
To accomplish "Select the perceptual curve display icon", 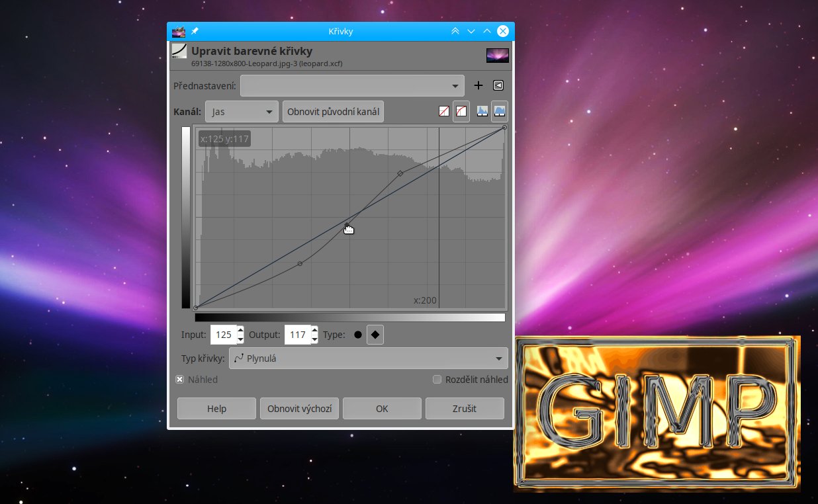I will pos(461,112).
